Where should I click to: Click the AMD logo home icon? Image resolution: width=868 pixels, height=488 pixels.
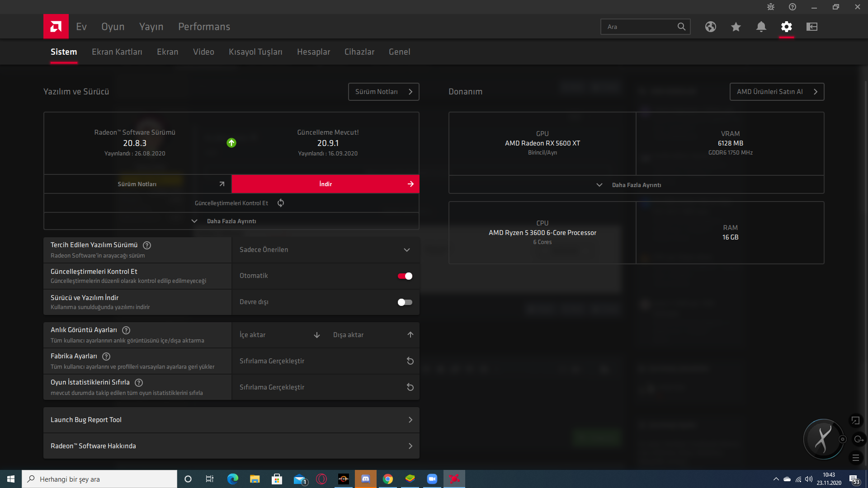click(56, 27)
